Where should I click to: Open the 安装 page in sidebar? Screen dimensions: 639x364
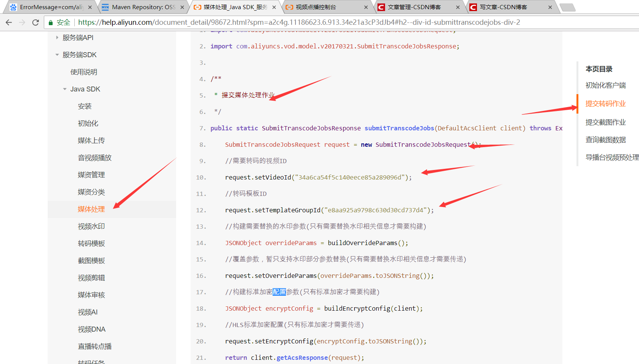(x=85, y=106)
